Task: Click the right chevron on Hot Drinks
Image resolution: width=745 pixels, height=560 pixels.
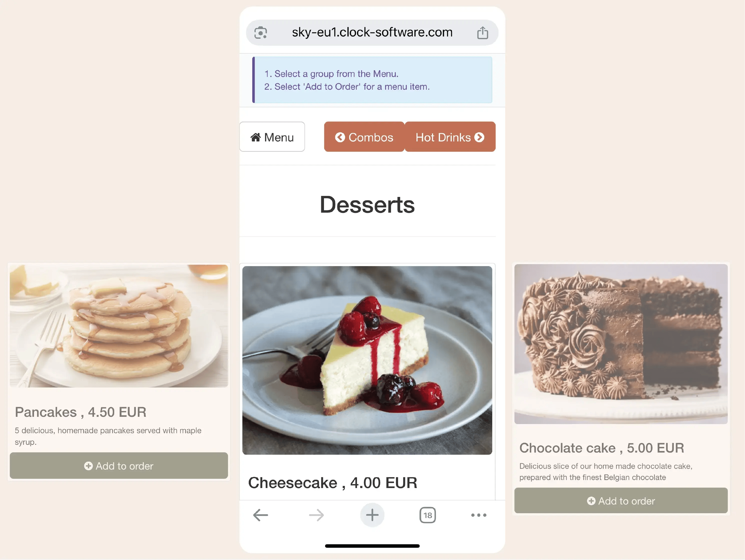Action: point(479,137)
